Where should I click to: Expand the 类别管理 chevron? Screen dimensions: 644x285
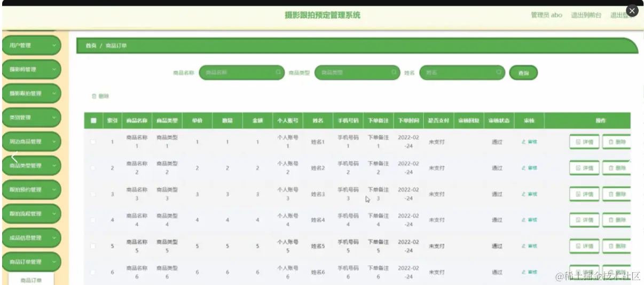point(54,118)
